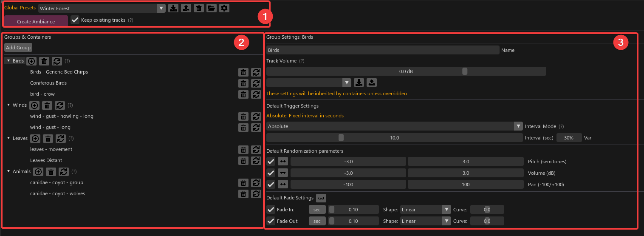
Task: Click the Pan range mirror arrows icon
Action: click(x=283, y=185)
